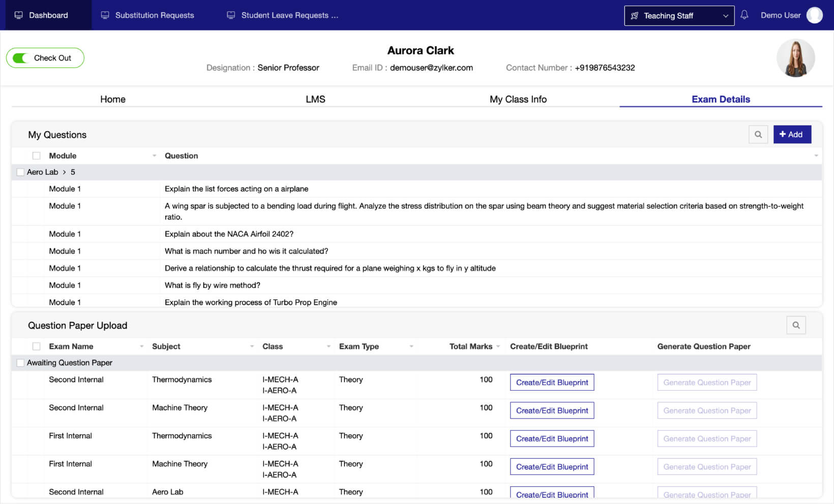Click the notification bell icon
This screenshot has height=504, width=834.
click(744, 15)
